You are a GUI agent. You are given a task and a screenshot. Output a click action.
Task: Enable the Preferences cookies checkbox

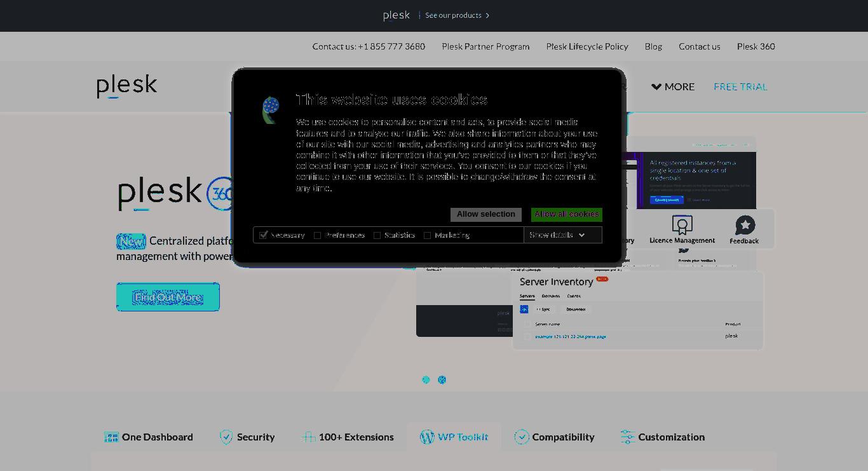click(x=318, y=236)
